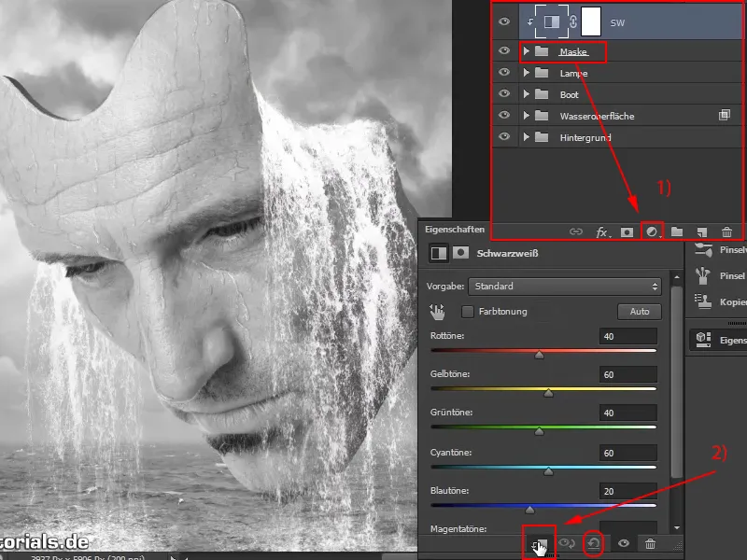Select the Boot group name
The image size is (747, 560).
[x=569, y=95]
